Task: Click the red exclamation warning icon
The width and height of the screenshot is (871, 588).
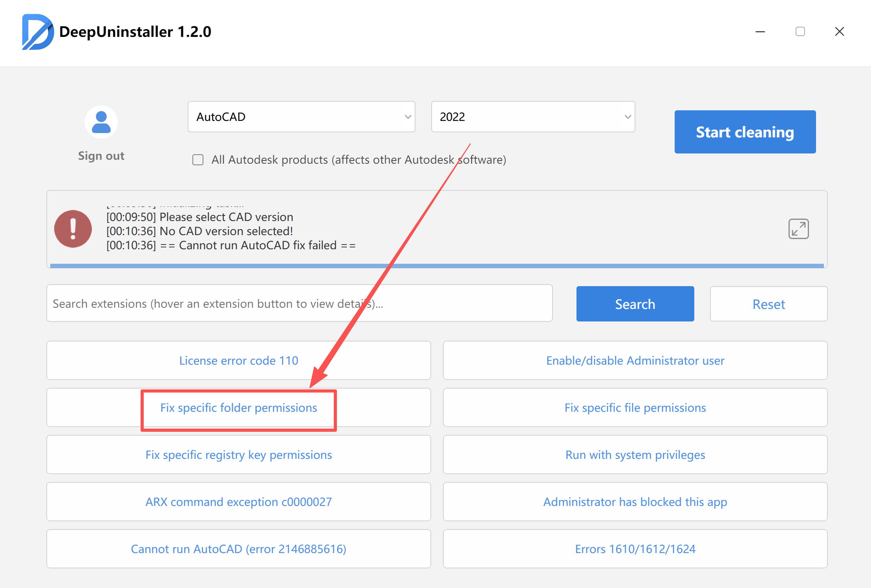Action: pos(73,229)
